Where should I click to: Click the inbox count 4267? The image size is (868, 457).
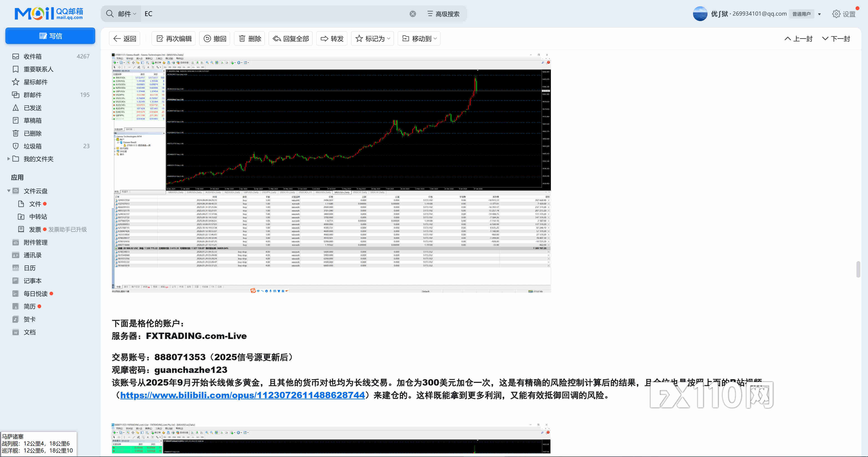(83, 56)
